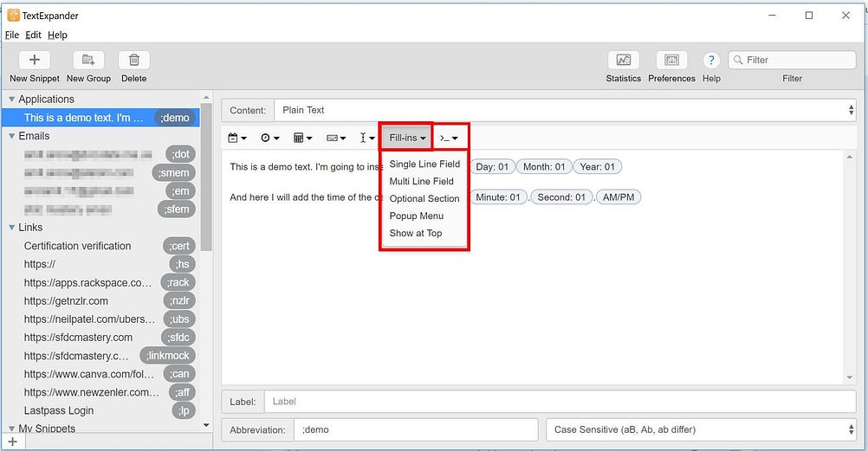The width and height of the screenshot is (868, 451).
Task: Click the Label input field
Action: coord(560,402)
